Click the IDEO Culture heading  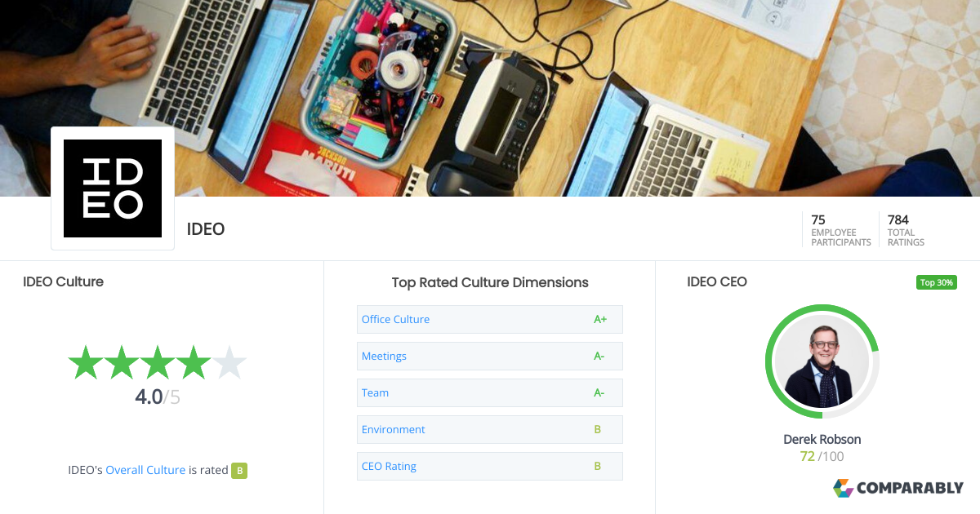click(63, 281)
